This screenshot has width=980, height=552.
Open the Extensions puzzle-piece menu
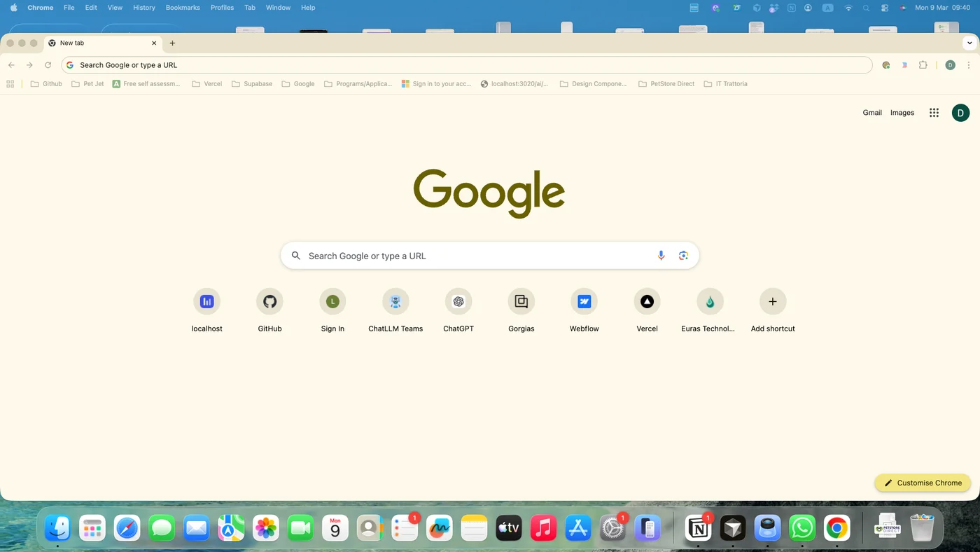[923, 65]
